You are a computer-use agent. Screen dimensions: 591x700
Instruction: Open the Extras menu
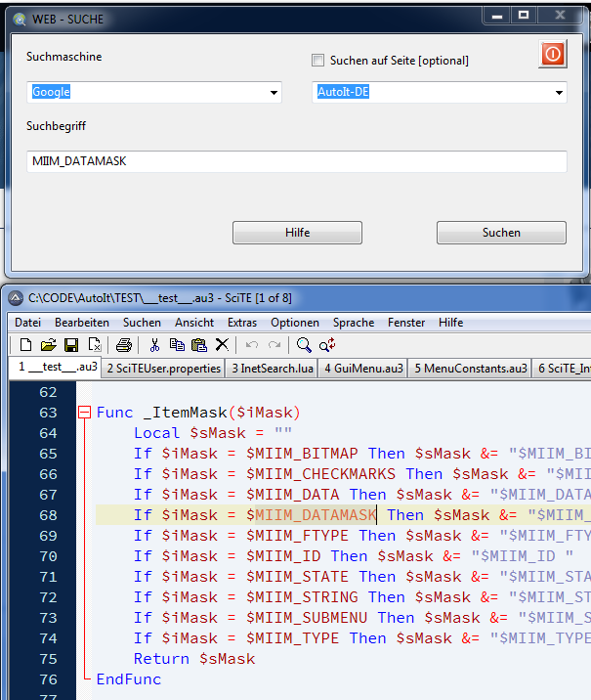[x=242, y=323]
